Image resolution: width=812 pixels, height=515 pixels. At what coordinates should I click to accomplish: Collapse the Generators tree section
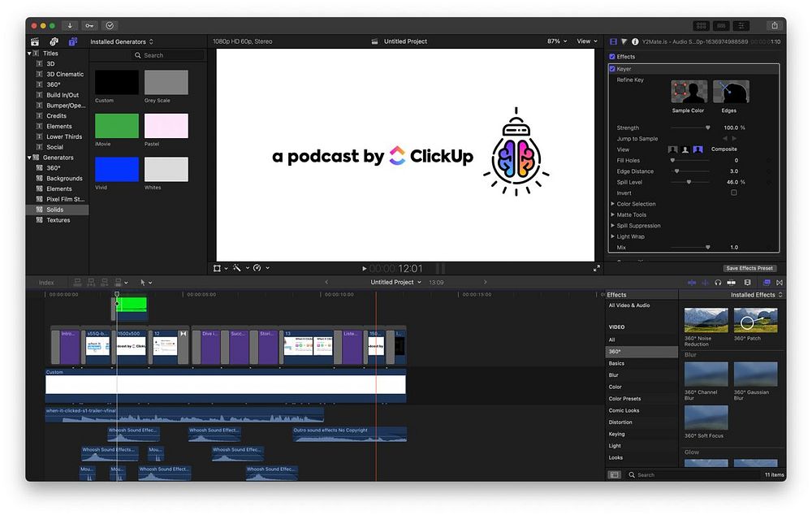[29, 158]
